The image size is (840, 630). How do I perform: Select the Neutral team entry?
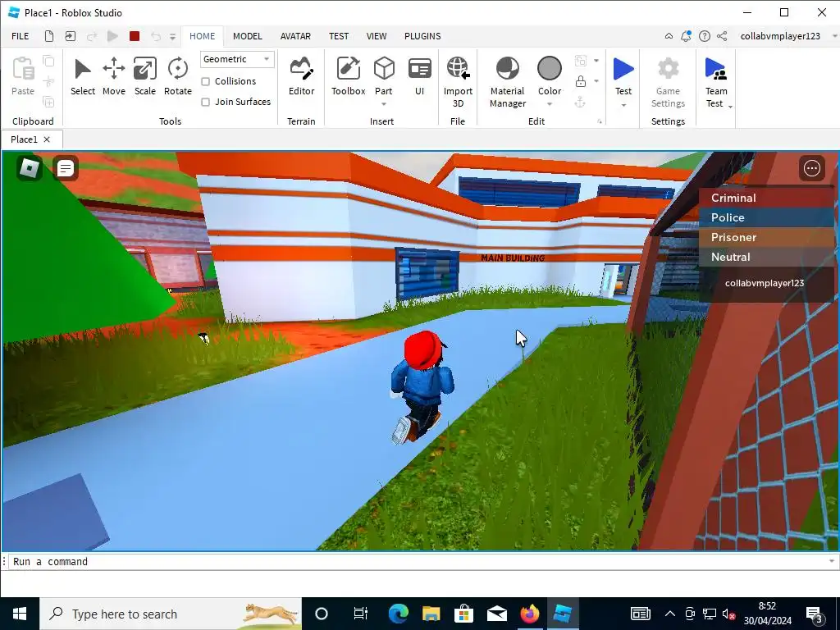pyautogui.click(x=767, y=257)
